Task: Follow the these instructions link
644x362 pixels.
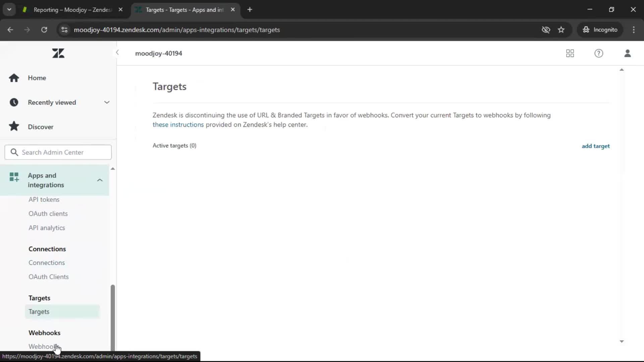Action: tap(178, 124)
